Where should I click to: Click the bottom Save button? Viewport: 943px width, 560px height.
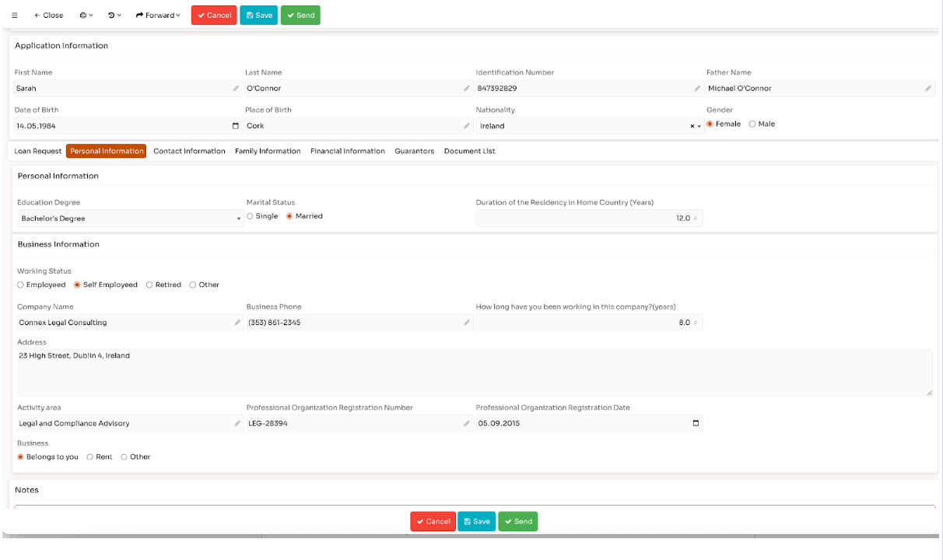(x=477, y=521)
